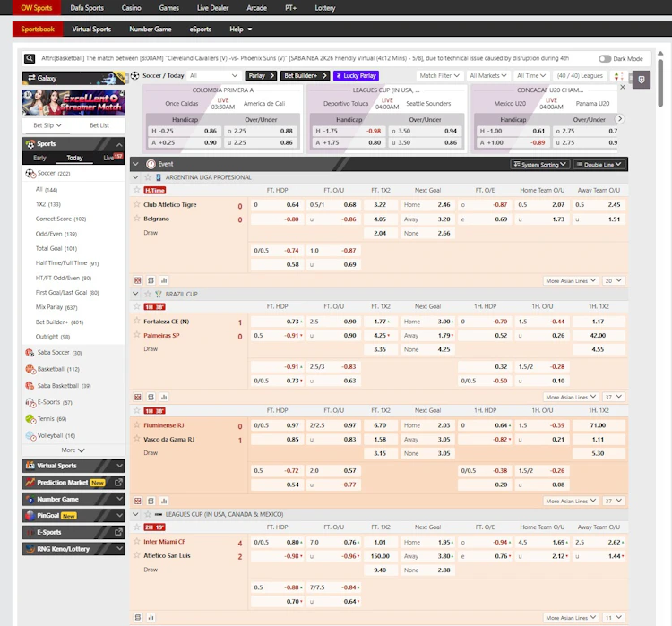Open the Excellent Streamer Match banner
672x626 pixels.
point(73,102)
